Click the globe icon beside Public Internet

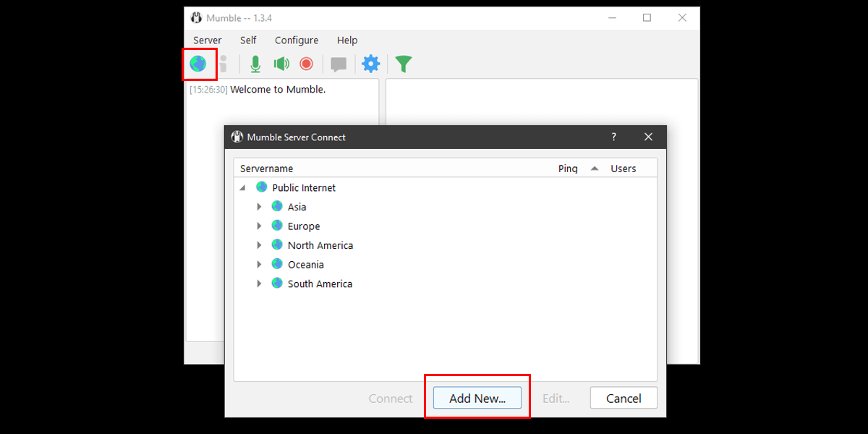[262, 187]
